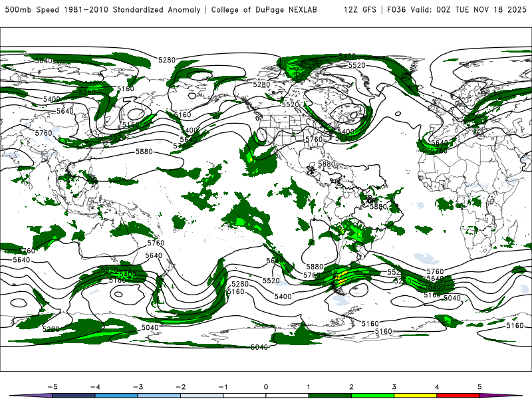
Task: Select the navy swatch between -5 and -4
Action: 74,396
